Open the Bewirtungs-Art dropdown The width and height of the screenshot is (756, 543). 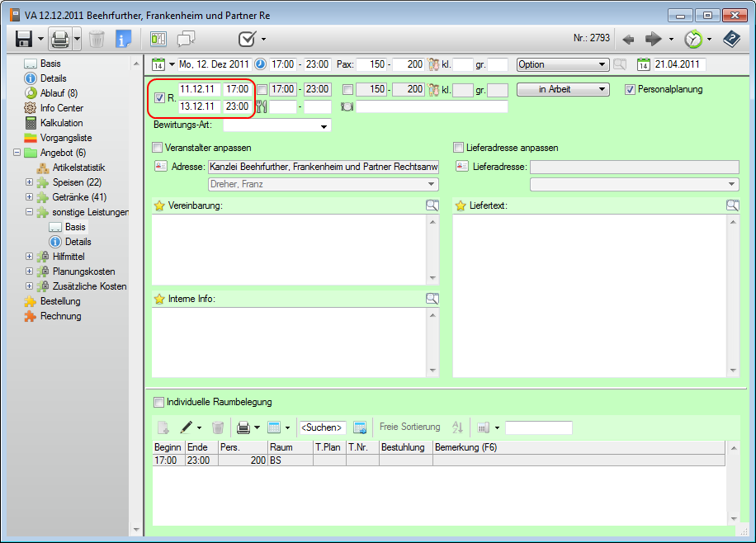tap(276, 126)
